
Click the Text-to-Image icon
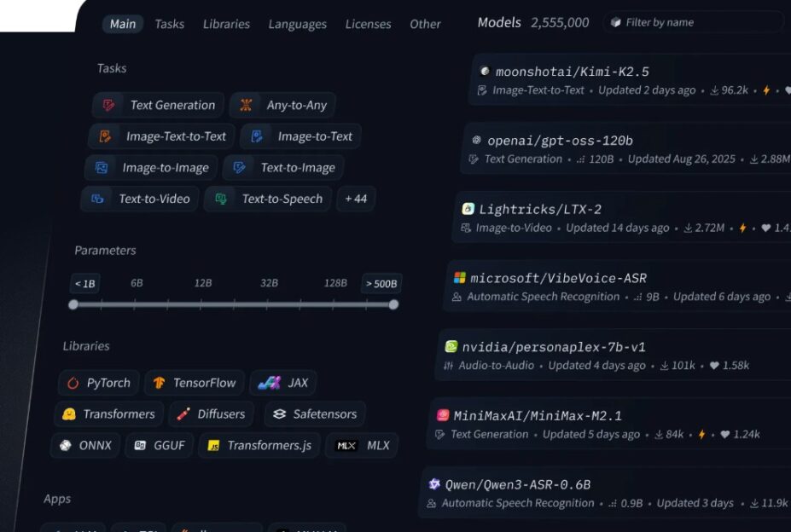pos(239,167)
